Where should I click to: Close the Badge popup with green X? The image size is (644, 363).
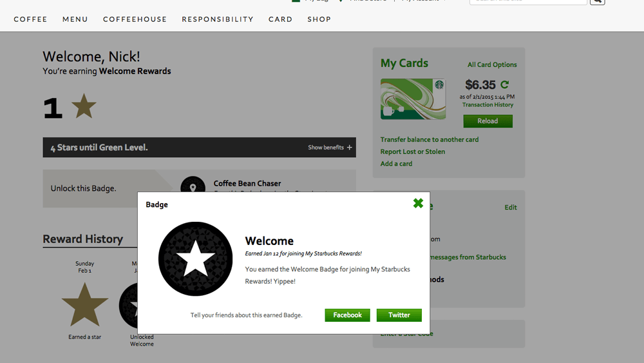[418, 204]
